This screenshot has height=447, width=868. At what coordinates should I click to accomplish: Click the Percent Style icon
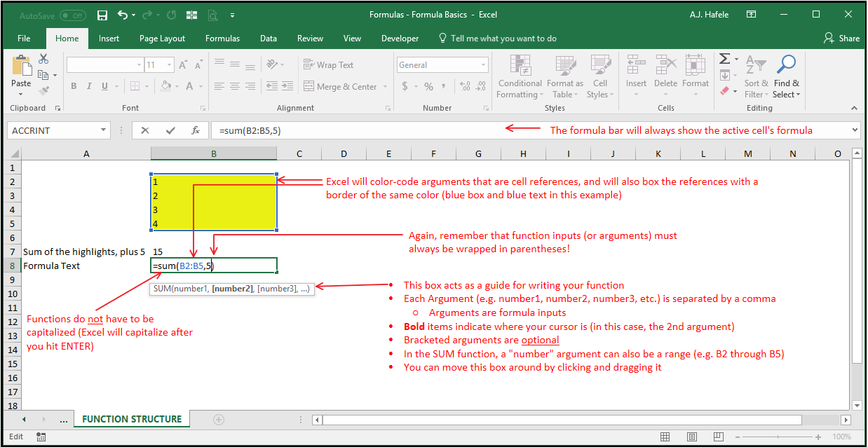coord(429,86)
